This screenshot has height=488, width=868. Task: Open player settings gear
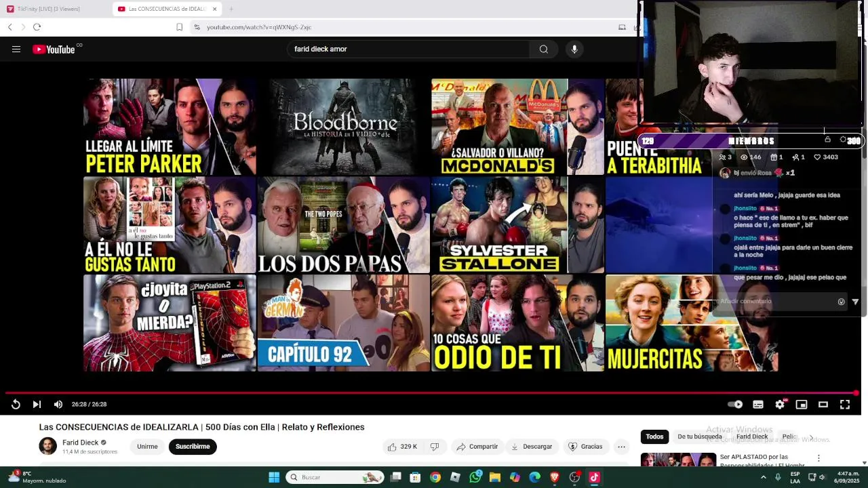click(x=780, y=405)
